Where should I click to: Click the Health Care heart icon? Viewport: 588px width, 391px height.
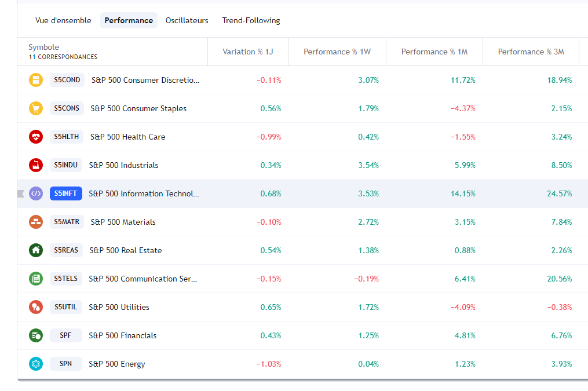coord(36,137)
